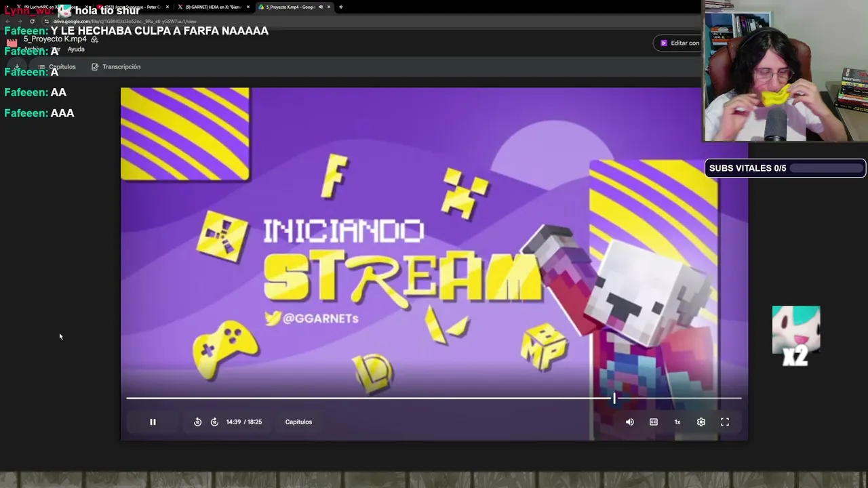Open the Capítulos tab in the toolbar

click(x=57, y=66)
